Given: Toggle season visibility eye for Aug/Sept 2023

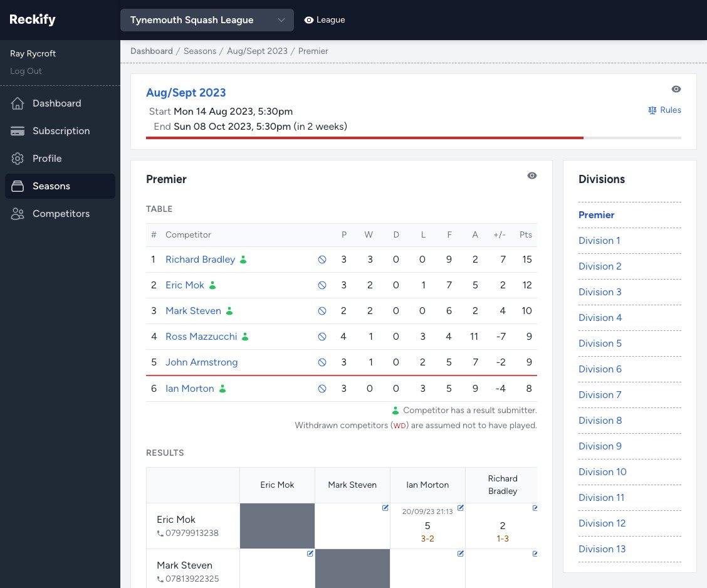Looking at the screenshot, I should 676,89.
